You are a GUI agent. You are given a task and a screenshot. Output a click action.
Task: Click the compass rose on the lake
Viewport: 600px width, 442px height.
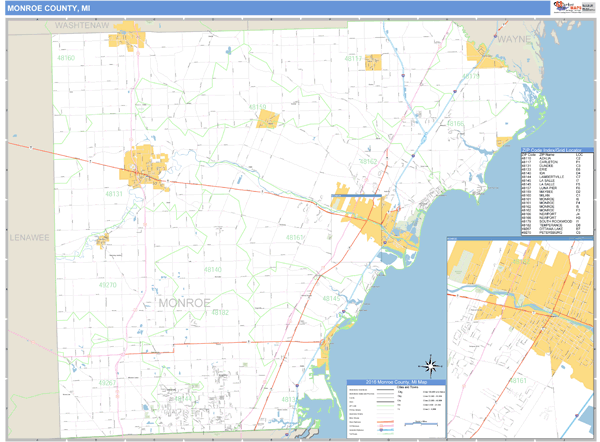(x=430, y=364)
